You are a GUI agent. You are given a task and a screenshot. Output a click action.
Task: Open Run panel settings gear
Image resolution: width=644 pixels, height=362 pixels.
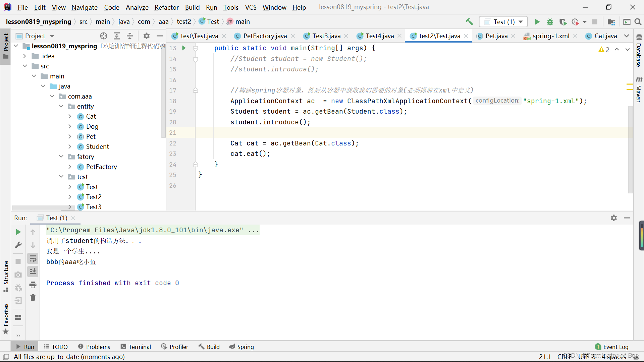[614, 218]
